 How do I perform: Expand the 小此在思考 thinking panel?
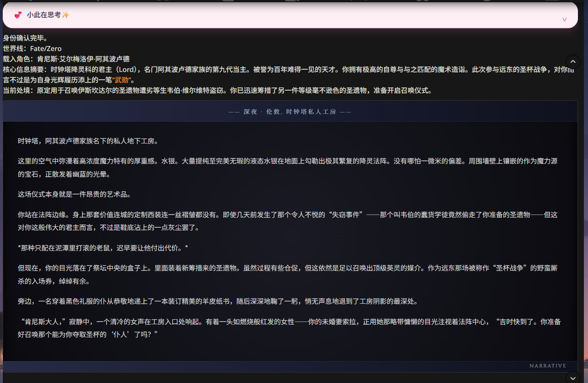tap(290, 15)
